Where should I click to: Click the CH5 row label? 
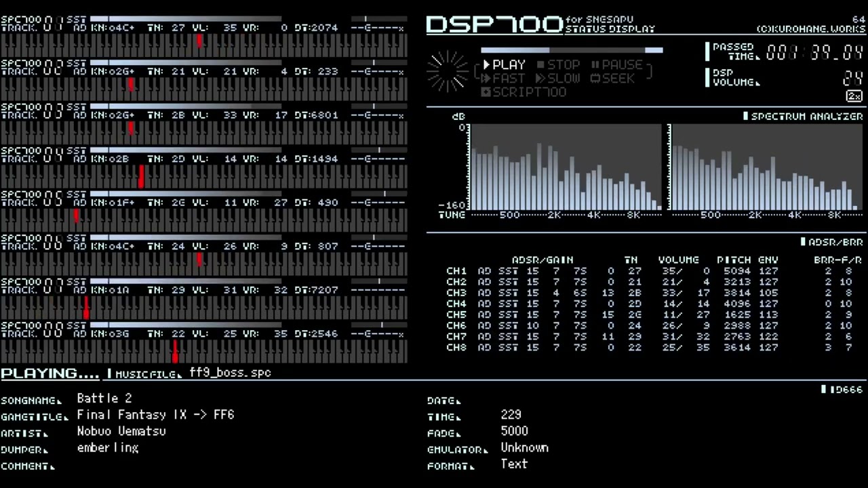coord(456,314)
